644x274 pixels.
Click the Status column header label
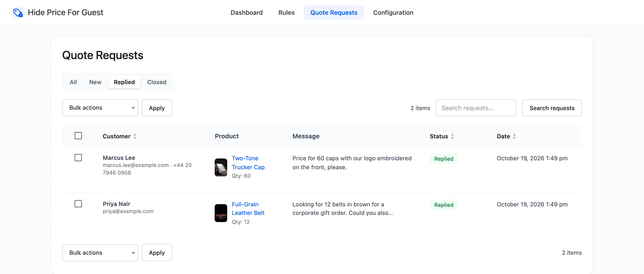pyautogui.click(x=439, y=136)
